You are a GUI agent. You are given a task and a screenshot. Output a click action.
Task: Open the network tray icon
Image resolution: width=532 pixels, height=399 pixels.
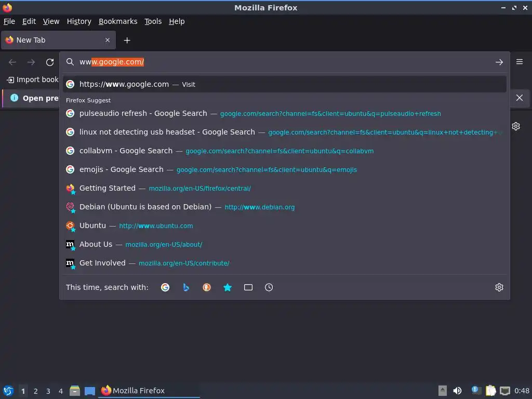[505, 391]
